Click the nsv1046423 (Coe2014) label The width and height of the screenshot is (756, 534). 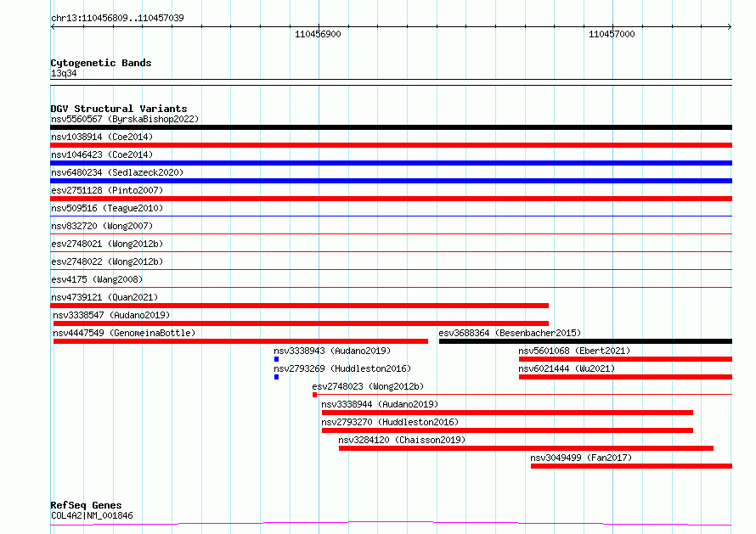[x=102, y=155]
